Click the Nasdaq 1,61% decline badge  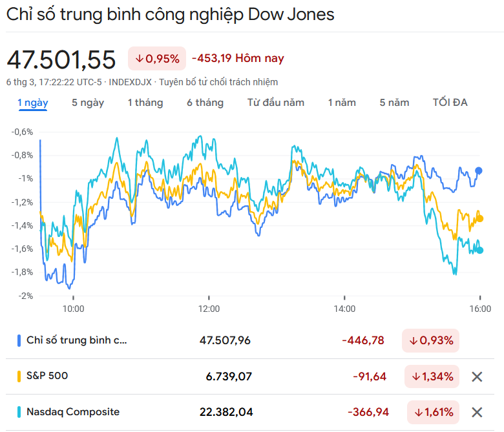(434, 412)
